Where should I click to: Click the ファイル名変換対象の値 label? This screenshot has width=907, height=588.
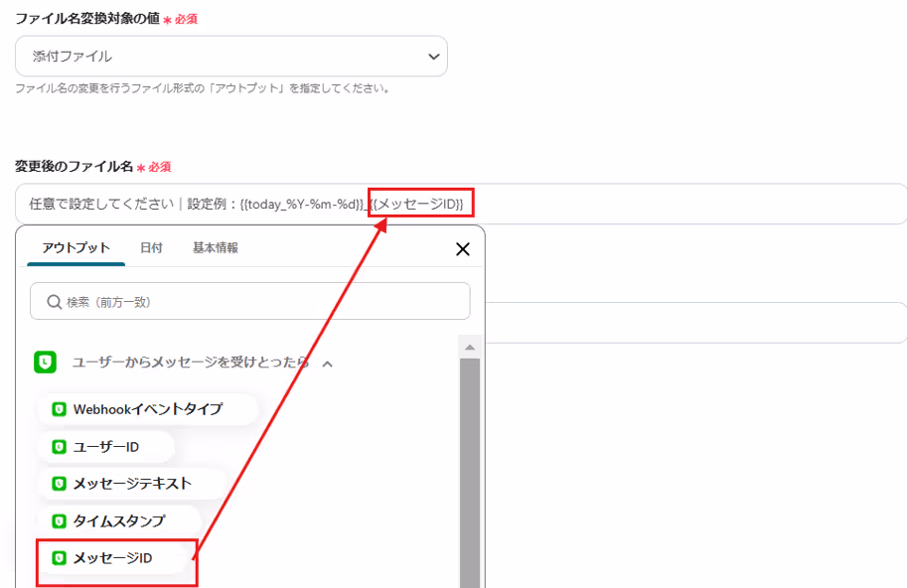87,19
